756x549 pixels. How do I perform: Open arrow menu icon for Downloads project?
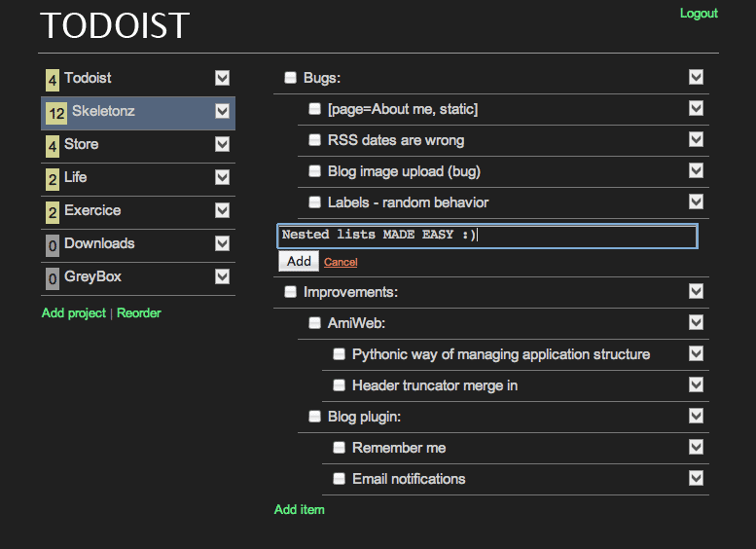click(x=222, y=243)
